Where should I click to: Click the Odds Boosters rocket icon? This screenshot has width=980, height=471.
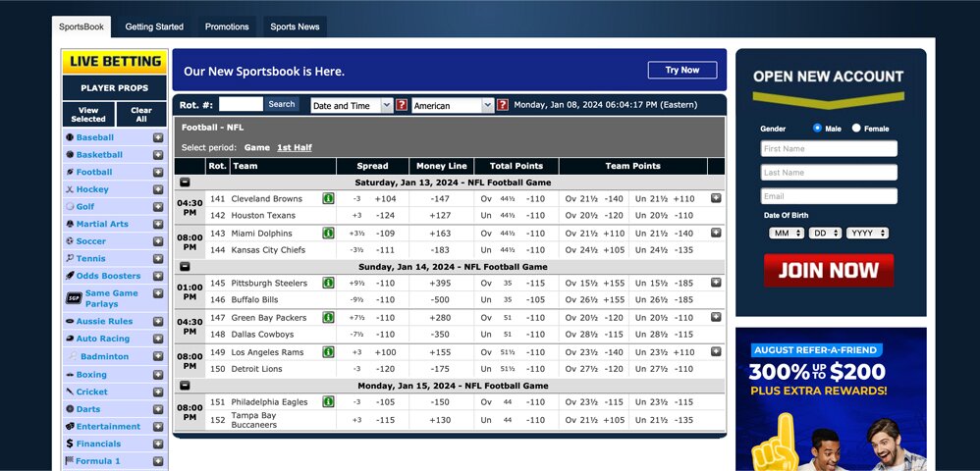pyautogui.click(x=70, y=276)
